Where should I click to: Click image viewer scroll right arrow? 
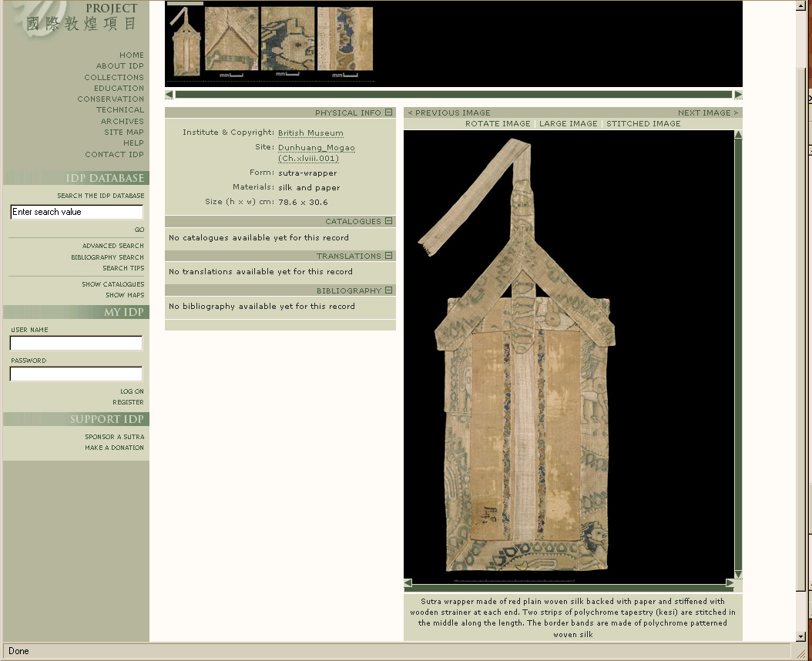point(730,583)
